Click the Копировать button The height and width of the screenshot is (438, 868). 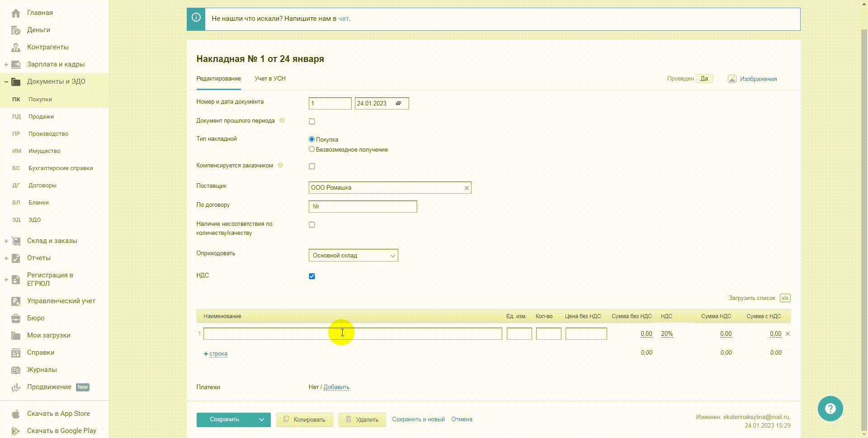[305, 420]
